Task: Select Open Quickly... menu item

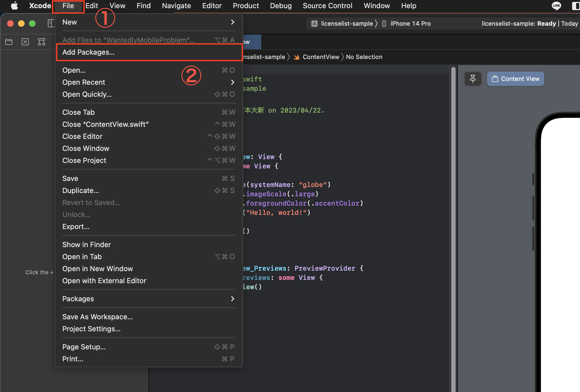Action: point(149,94)
